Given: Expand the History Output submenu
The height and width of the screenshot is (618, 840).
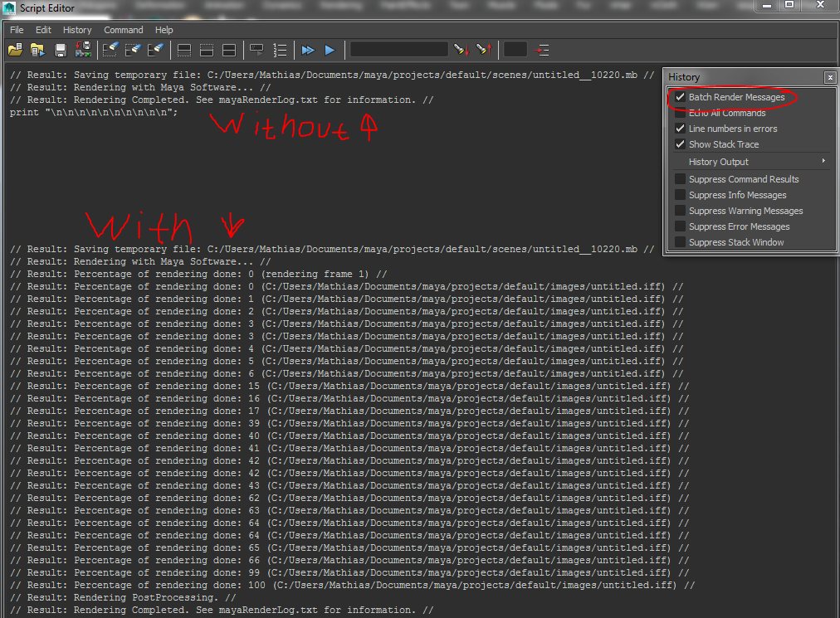Looking at the screenshot, I should tap(752, 162).
